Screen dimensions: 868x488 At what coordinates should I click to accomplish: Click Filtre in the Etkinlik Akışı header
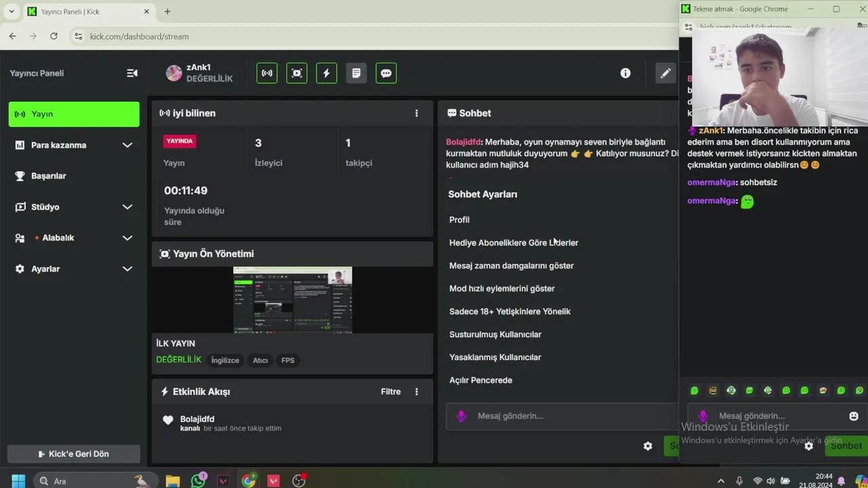pos(391,392)
